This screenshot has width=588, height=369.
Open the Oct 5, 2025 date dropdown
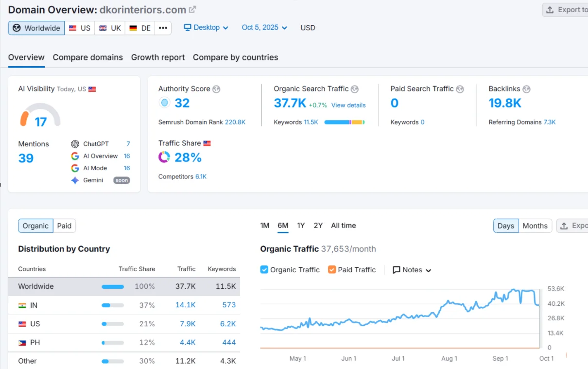(x=264, y=28)
